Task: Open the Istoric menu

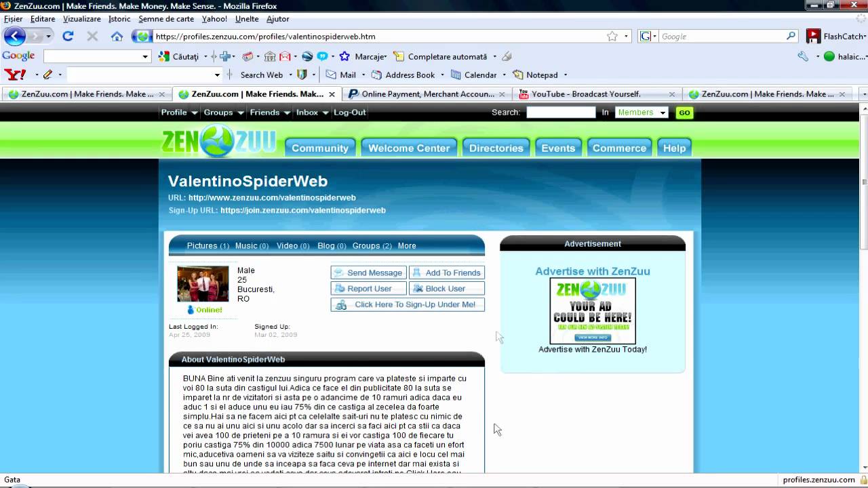Action: click(x=119, y=19)
